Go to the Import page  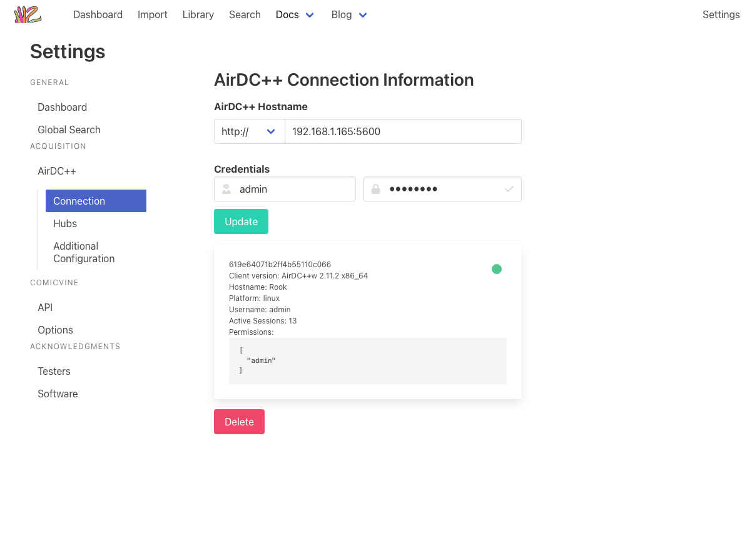[x=153, y=14]
